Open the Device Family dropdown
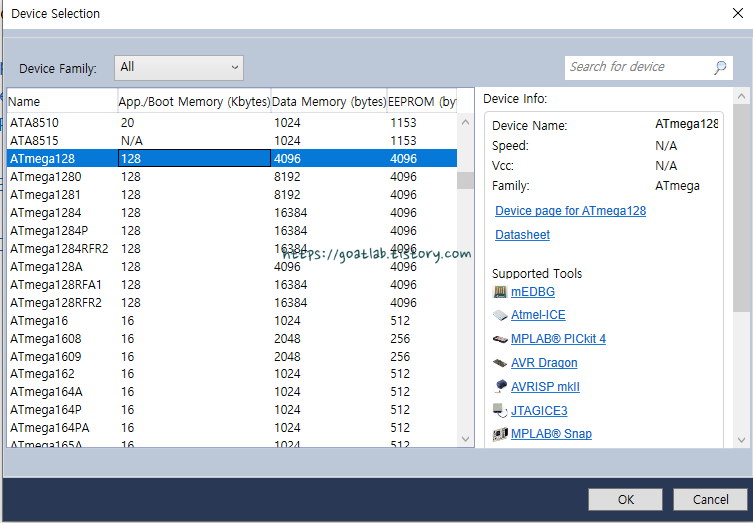The width and height of the screenshot is (753, 523). 179,68
